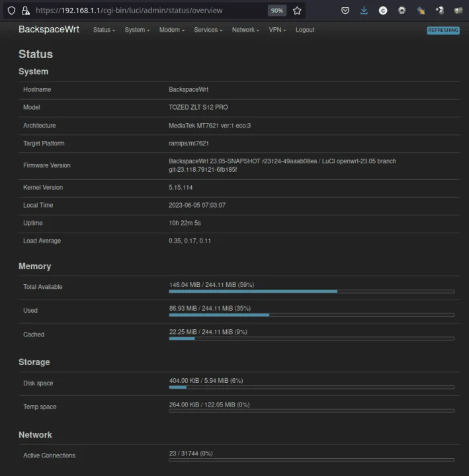
Task: Click load average 0.35, 0.17, 0.11
Action: coord(190,241)
